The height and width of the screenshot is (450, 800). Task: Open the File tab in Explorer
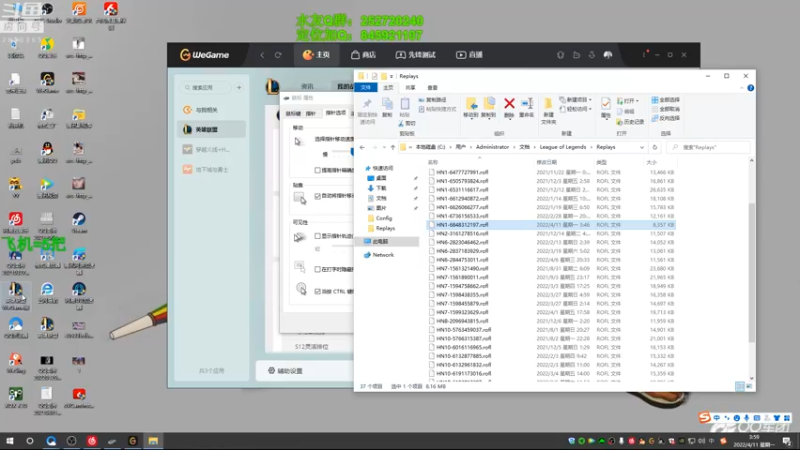366,88
